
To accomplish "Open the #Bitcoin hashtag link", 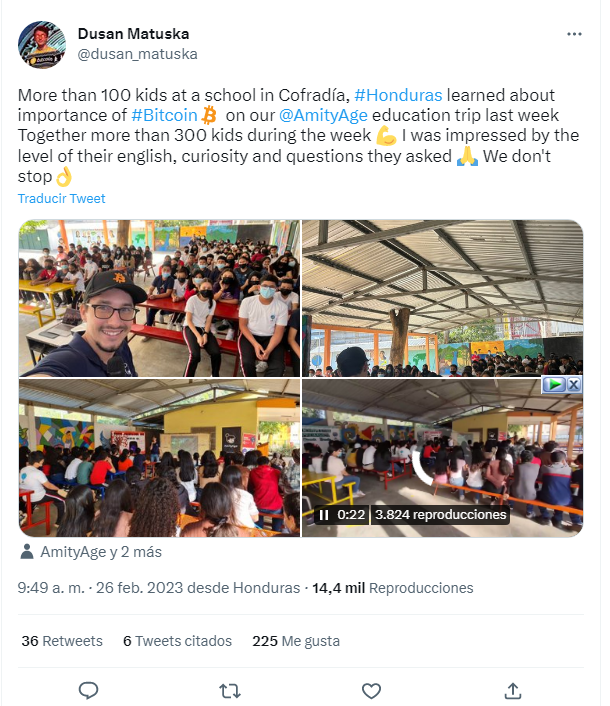I will pyautogui.click(x=164, y=115).
